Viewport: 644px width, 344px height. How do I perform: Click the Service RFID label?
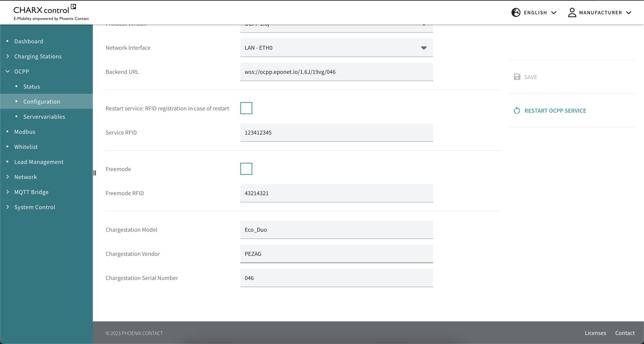tap(121, 132)
